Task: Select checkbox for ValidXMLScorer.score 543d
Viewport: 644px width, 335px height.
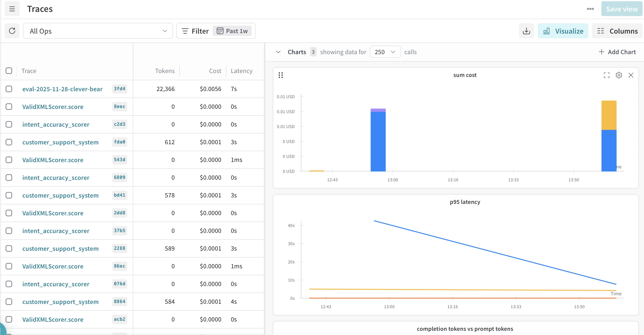Action: pyautogui.click(x=9, y=160)
